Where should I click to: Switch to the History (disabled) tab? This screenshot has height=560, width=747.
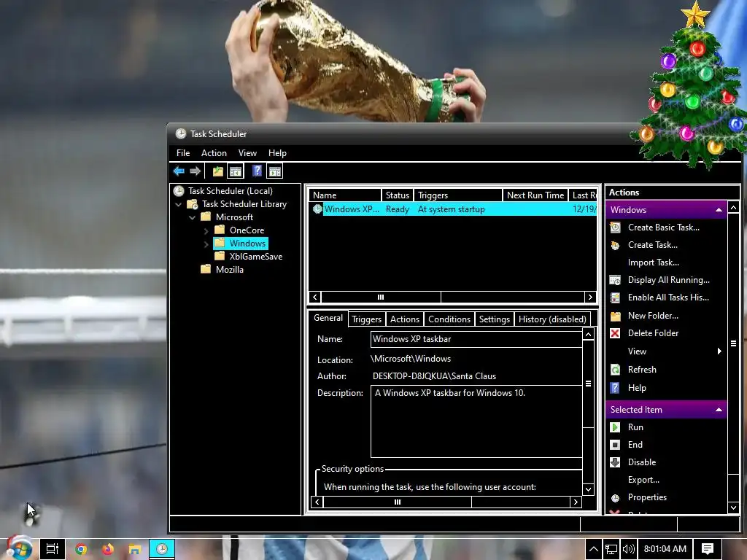tap(552, 319)
